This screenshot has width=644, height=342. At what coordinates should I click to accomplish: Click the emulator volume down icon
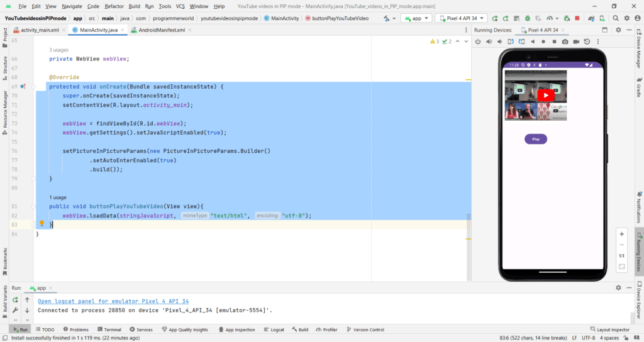click(499, 41)
